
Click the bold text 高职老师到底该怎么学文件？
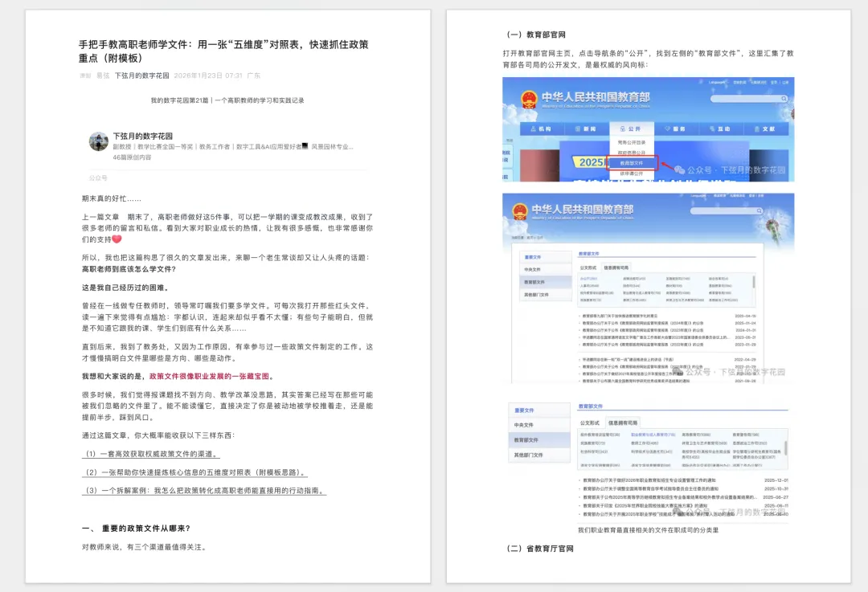tap(129, 269)
